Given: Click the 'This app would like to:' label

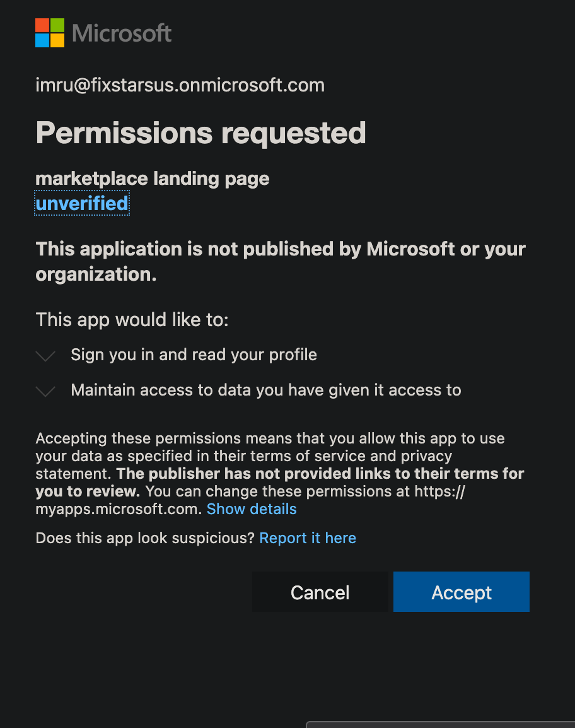Looking at the screenshot, I should point(132,319).
